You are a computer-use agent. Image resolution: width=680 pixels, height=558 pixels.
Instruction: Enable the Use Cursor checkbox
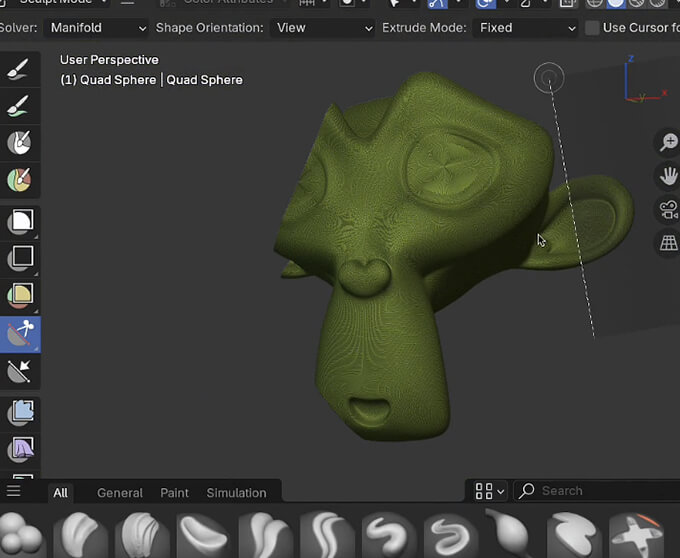tap(592, 28)
